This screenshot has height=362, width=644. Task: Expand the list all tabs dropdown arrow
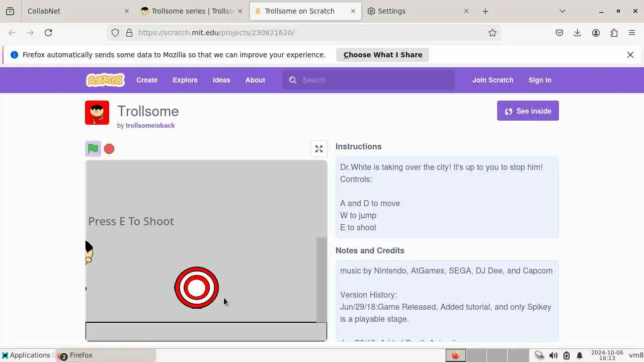[x=562, y=11]
